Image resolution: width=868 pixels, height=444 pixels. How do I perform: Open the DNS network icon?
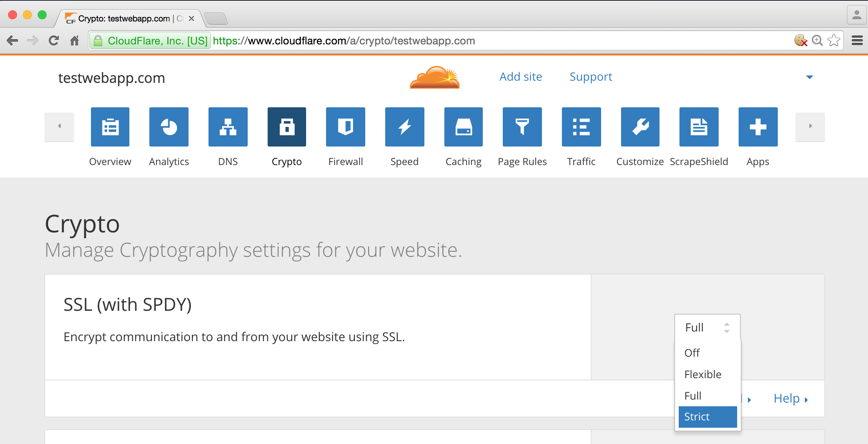(x=228, y=127)
